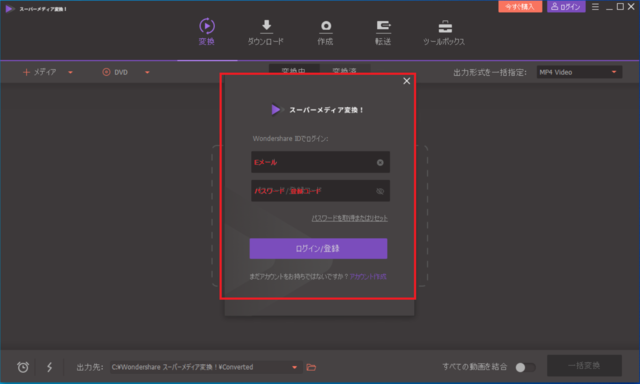Open the 作成 (Burn) tab
Viewport: 640px width, 384px height.
pos(325,33)
